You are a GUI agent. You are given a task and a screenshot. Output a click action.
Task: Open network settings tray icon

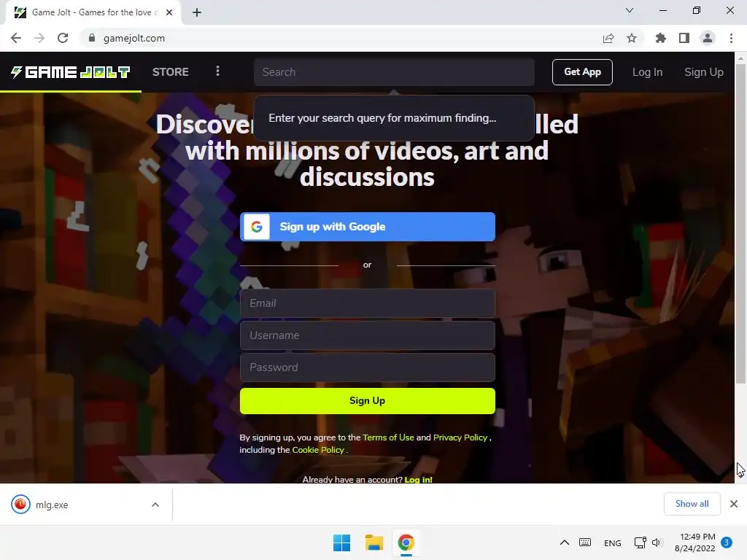pos(640,542)
